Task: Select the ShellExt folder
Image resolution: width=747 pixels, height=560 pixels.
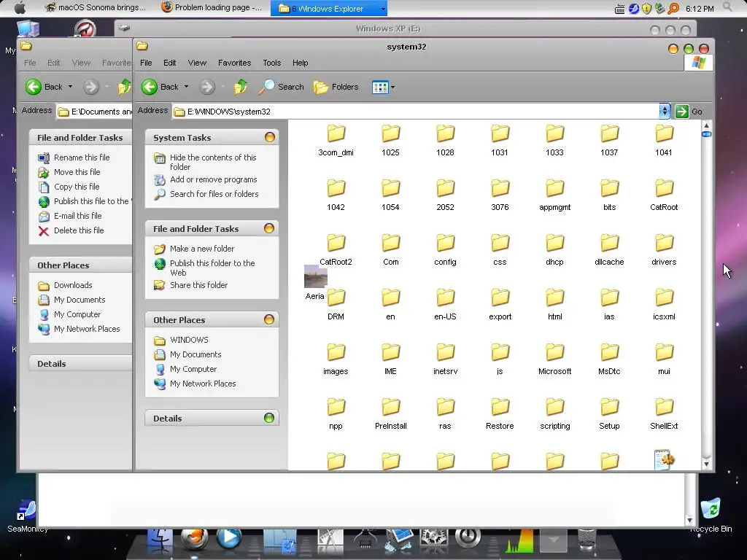Action: click(664, 413)
